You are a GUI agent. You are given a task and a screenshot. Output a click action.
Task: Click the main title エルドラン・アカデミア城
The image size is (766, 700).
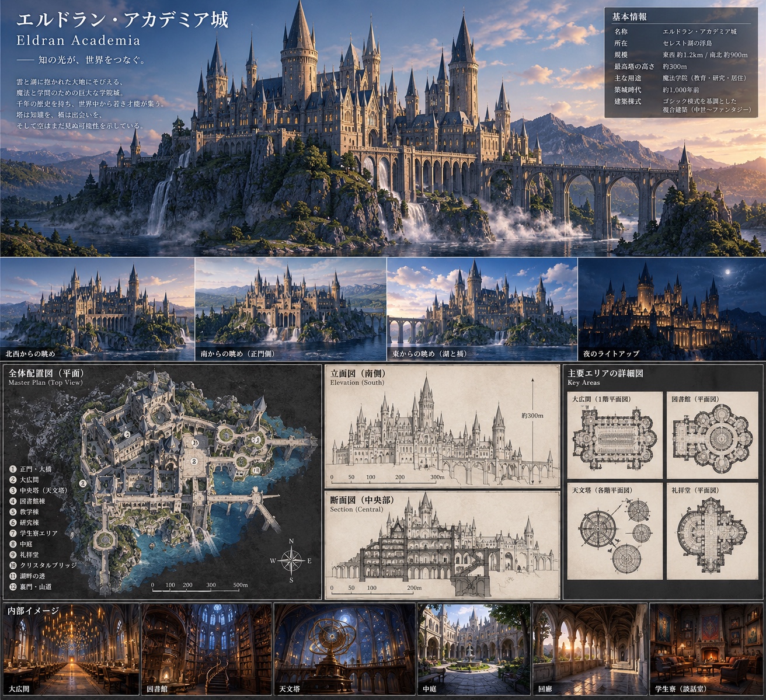point(123,20)
